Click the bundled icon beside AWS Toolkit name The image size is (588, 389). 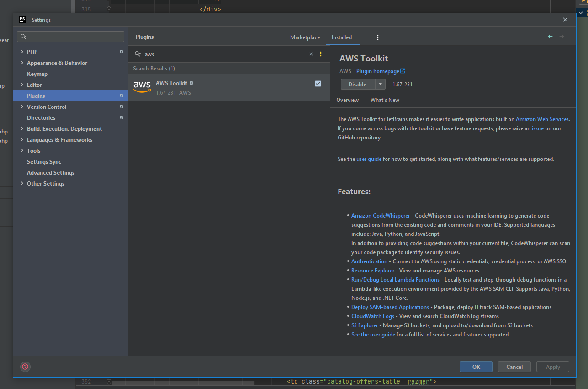click(191, 83)
